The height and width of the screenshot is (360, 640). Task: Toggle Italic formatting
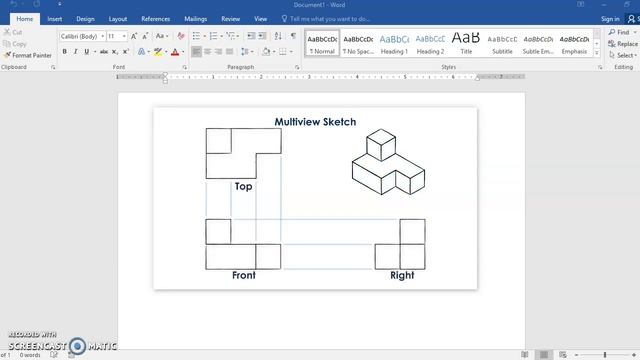[x=76, y=52]
